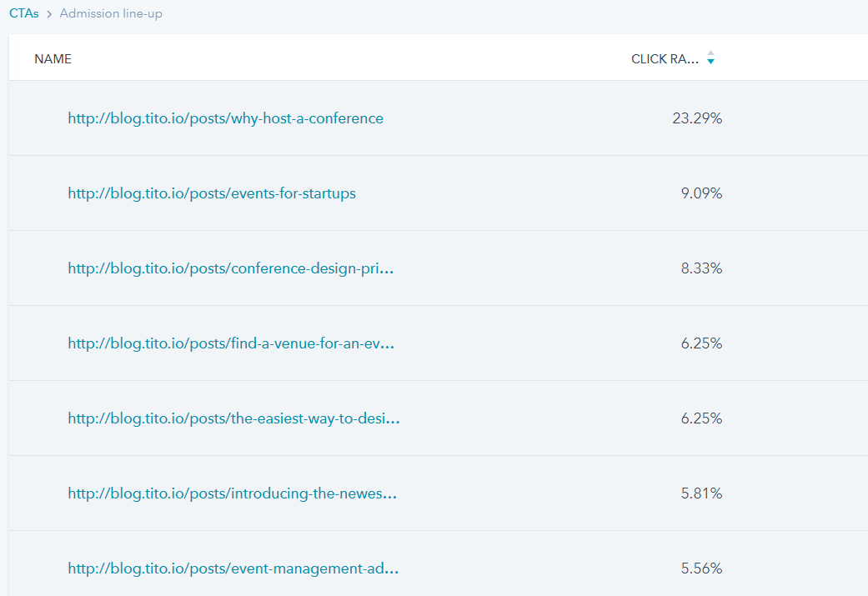Click the Admission line-up breadcrumb

click(111, 13)
